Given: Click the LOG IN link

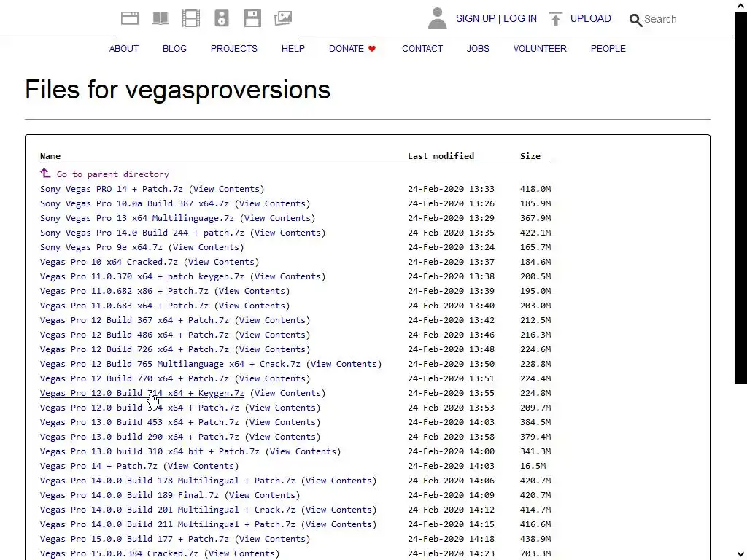Looking at the screenshot, I should [520, 18].
